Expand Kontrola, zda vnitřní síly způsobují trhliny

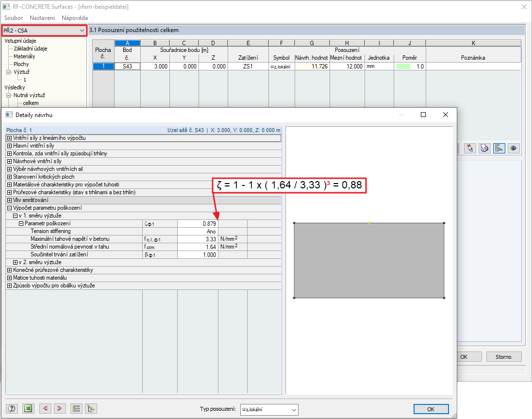pos(10,154)
